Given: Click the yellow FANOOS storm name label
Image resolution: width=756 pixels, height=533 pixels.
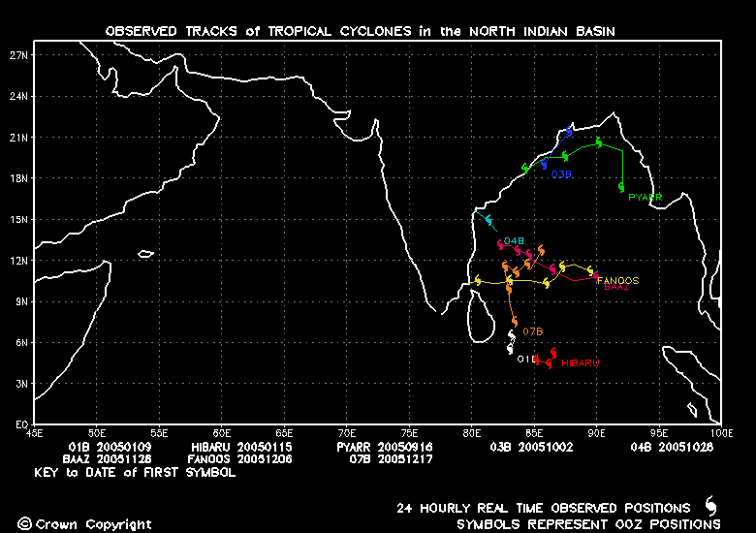Looking at the screenshot, I should pyautogui.click(x=617, y=280).
